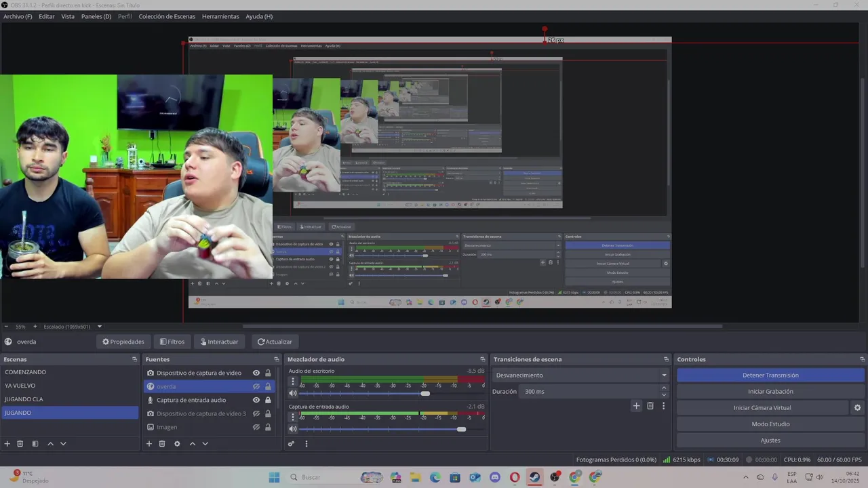The width and height of the screenshot is (868, 488).
Task: Move scene down with arrow icon
Action: 63,444
